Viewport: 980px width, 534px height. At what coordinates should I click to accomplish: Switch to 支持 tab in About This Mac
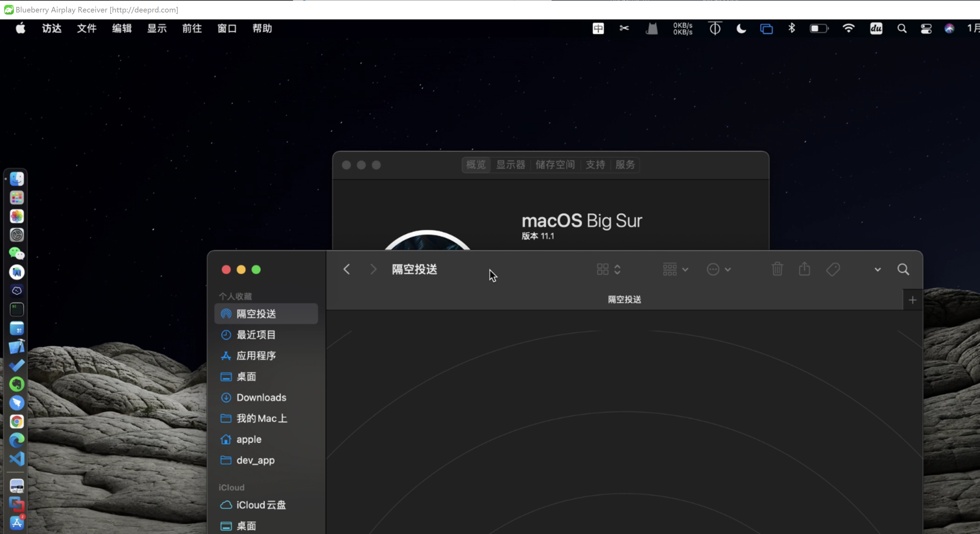595,165
